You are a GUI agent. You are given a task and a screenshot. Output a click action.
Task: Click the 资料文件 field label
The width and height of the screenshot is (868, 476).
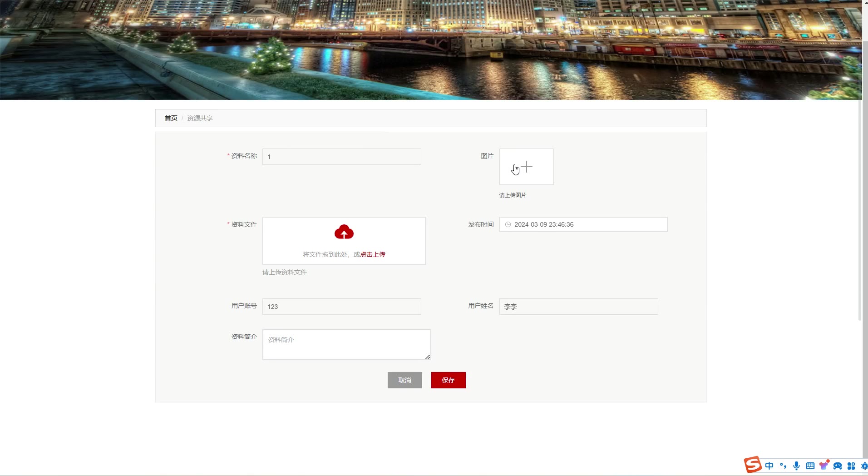[244, 224]
